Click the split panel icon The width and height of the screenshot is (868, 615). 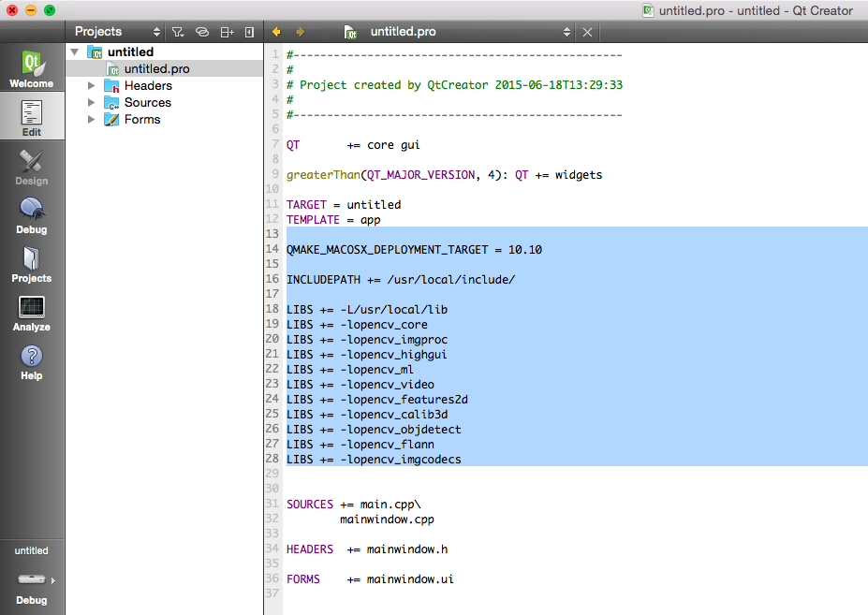227,32
